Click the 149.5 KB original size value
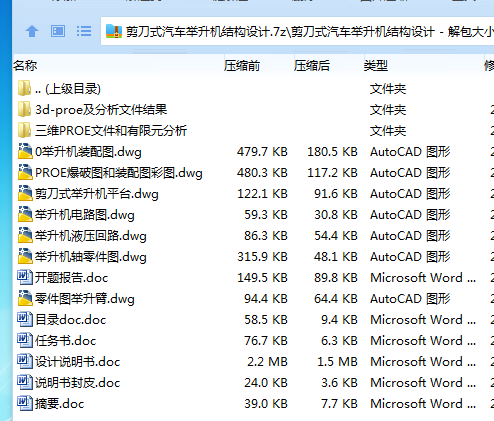Image resolution: width=494 pixels, height=421 pixels. (x=262, y=278)
